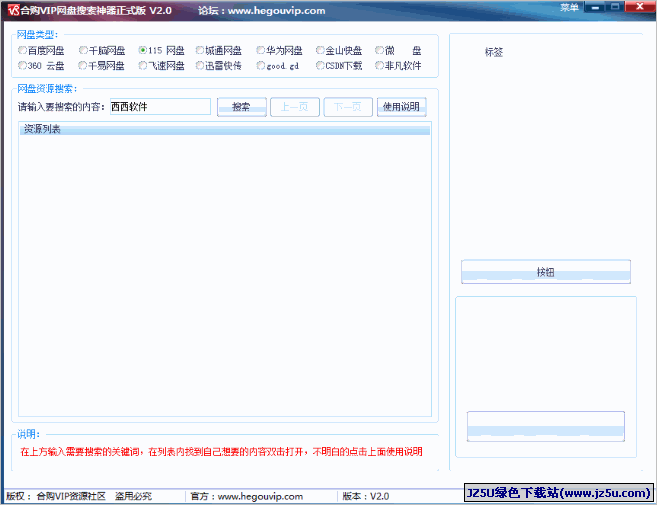This screenshot has height=505, width=657.
Task: Click the app logo icon in title bar
Action: pos(13,10)
